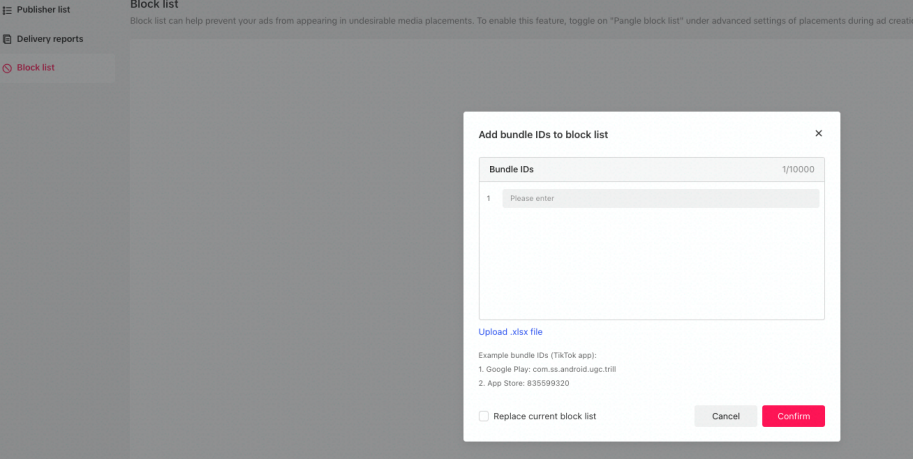
Task: Click the Bundle IDs column header
Action: 511,170
